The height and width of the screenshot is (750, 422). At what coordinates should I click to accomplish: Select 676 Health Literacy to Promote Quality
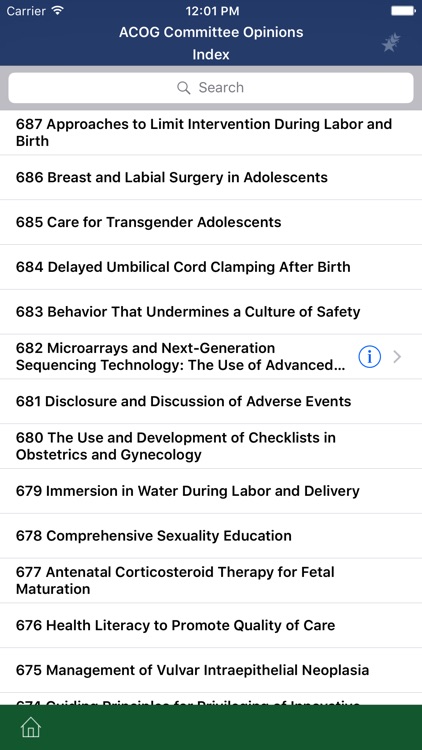click(211, 626)
